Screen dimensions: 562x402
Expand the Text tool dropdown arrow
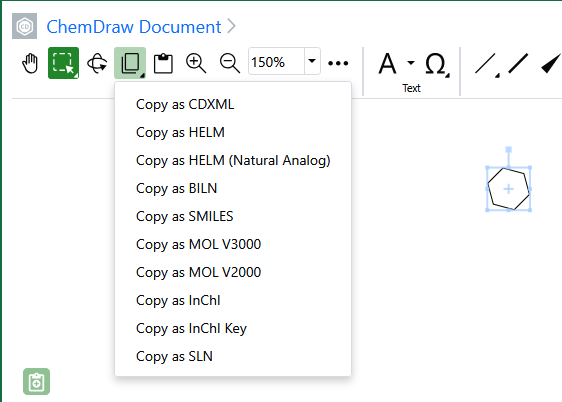click(x=411, y=63)
